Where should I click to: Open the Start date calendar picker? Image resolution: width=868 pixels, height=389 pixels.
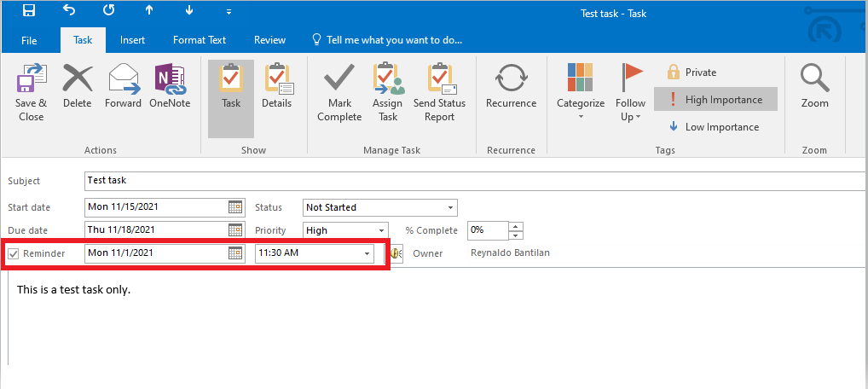236,207
